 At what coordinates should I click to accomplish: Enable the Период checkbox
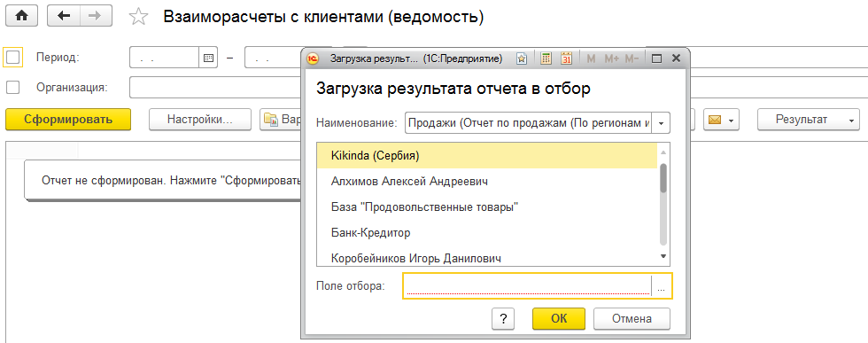point(12,57)
